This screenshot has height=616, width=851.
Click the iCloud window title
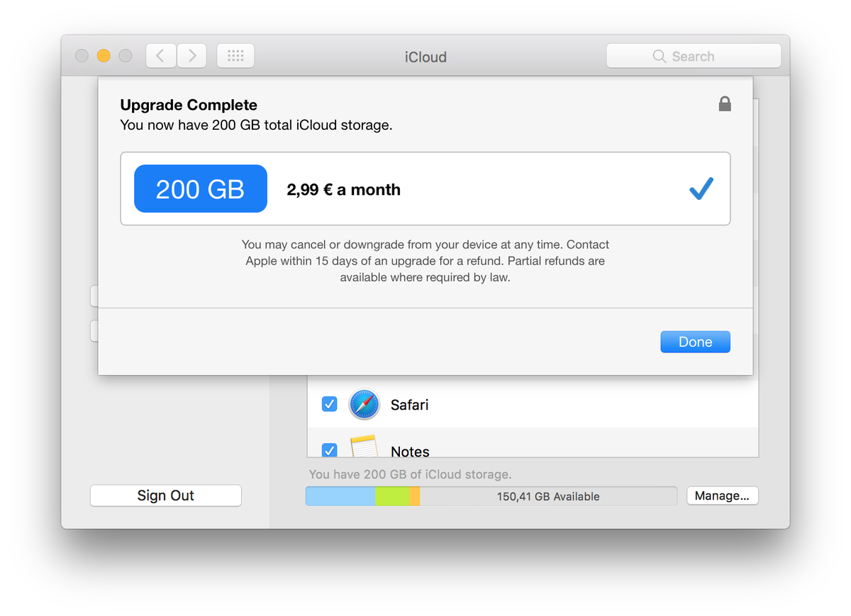[x=425, y=57]
